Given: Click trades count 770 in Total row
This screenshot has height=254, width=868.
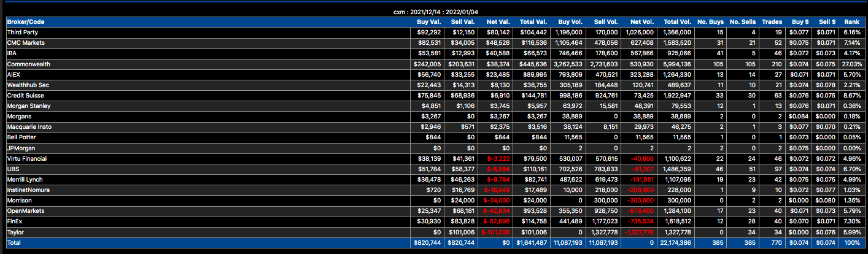Looking at the screenshot, I should pos(777,243).
